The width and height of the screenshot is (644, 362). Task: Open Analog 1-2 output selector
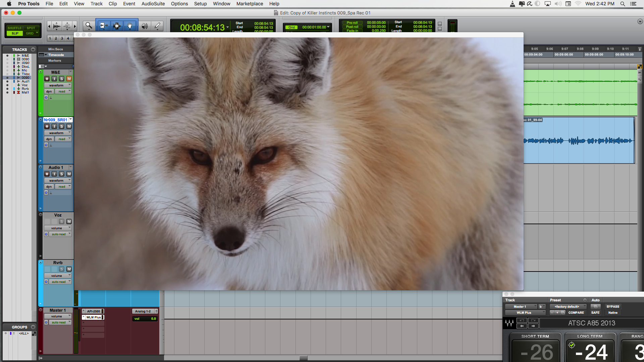[143, 311]
